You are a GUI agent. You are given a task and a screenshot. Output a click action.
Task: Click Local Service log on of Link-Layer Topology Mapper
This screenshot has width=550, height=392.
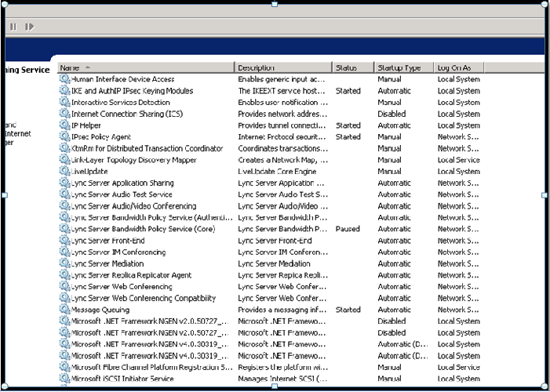459,160
